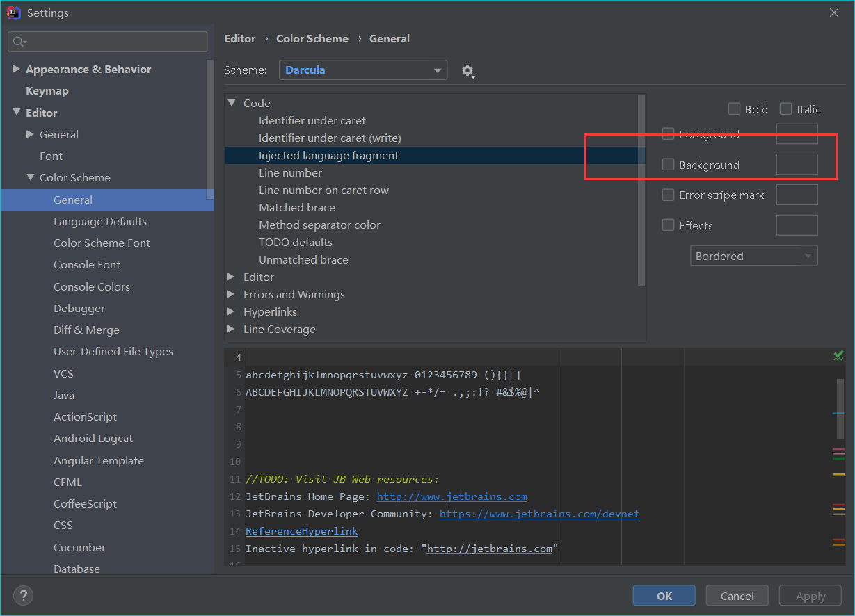855x616 pixels.
Task: Select Unmatched brace item
Action: click(303, 260)
